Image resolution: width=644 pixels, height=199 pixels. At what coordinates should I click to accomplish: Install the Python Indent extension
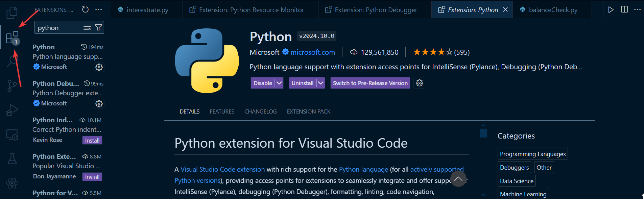pos(92,141)
